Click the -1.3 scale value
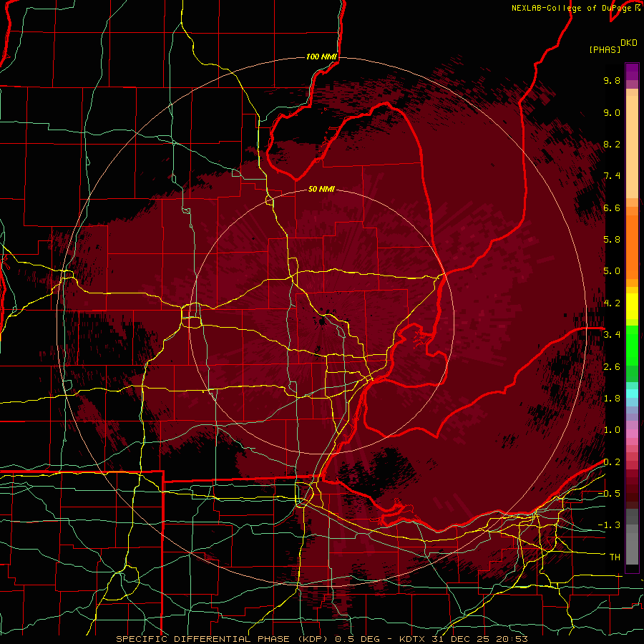Image resolution: width=644 pixels, height=644 pixels. [609, 525]
